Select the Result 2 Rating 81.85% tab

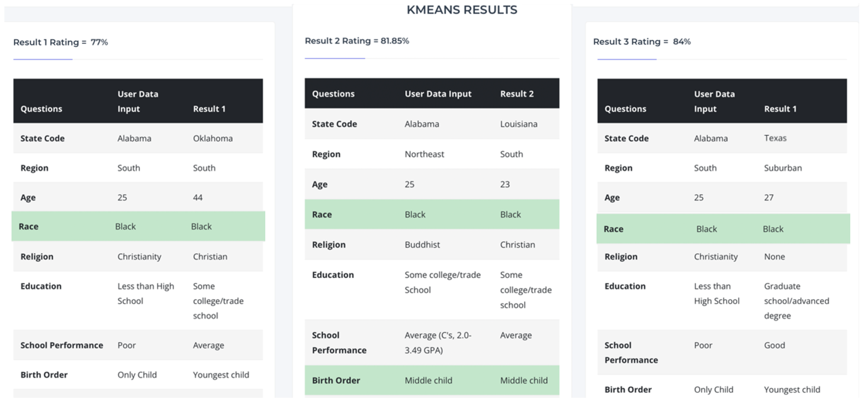pos(357,41)
